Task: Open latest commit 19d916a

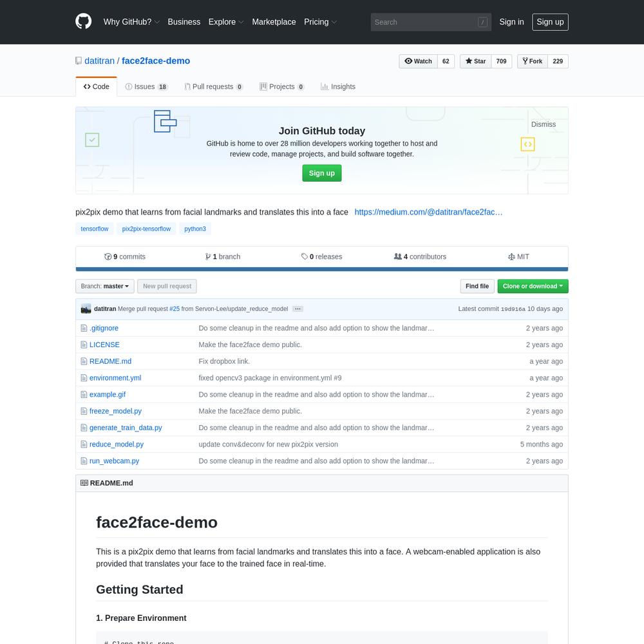Action: pyautogui.click(x=513, y=309)
